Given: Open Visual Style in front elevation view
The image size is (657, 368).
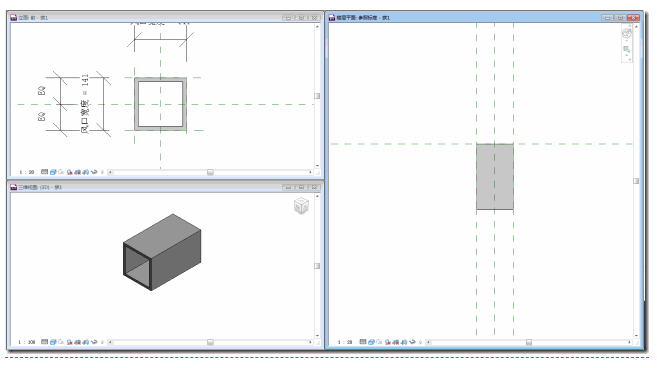Looking at the screenshot, I should click(x=53, y=172).
